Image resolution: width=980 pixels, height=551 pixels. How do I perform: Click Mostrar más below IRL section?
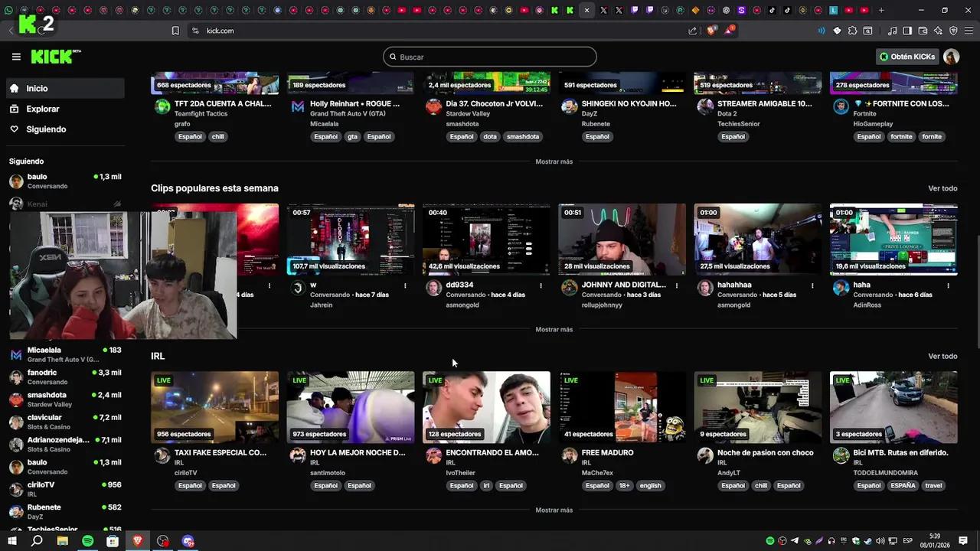pyautogui.click(x=554, y=510)
